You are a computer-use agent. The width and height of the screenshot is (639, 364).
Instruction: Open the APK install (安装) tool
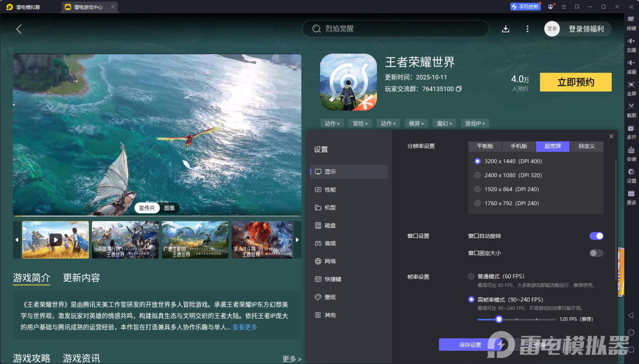[x=631, y=154]
